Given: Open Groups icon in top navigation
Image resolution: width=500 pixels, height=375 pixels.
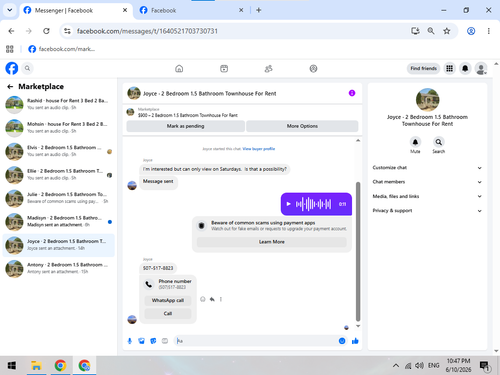Looking at the screenshot, I should pyautogui.click(x=313, y=69).
